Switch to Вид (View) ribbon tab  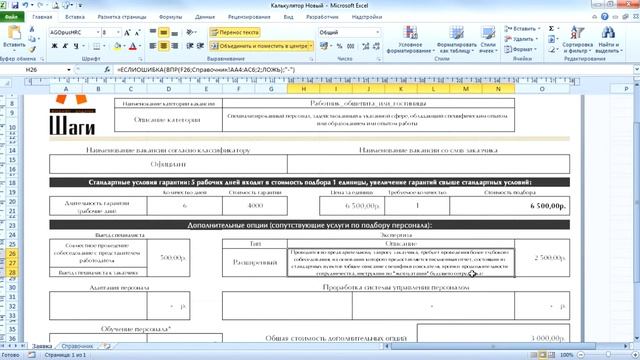point(288,17)
